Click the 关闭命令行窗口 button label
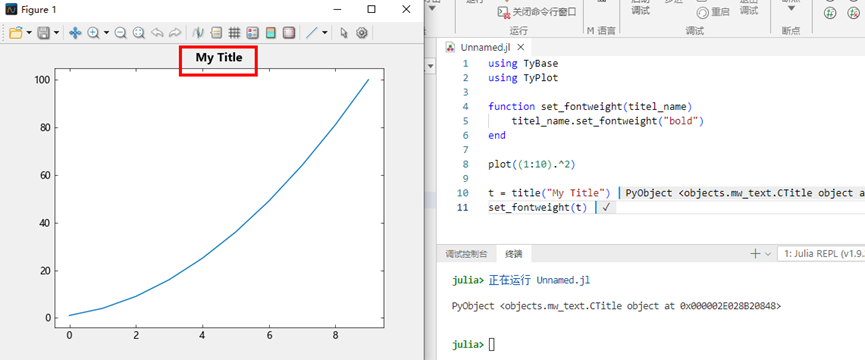Screen dimensions: 865x360 544,12
